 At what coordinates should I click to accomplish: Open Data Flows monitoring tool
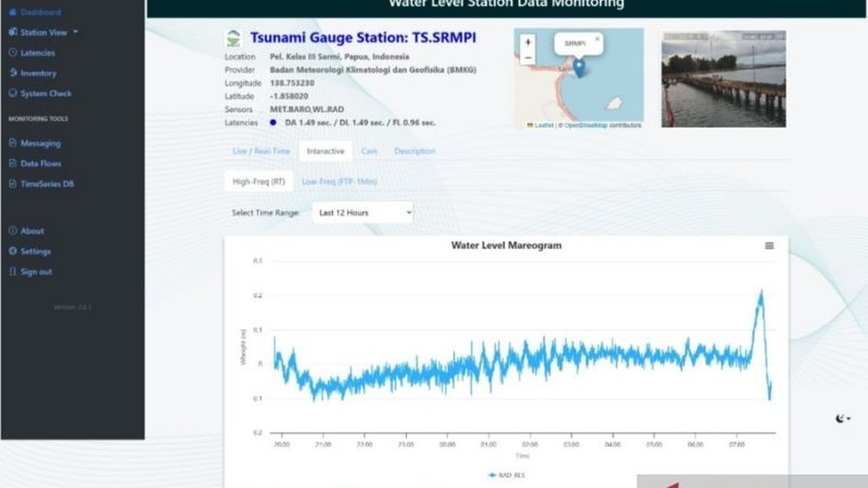(x=12, y=163)
